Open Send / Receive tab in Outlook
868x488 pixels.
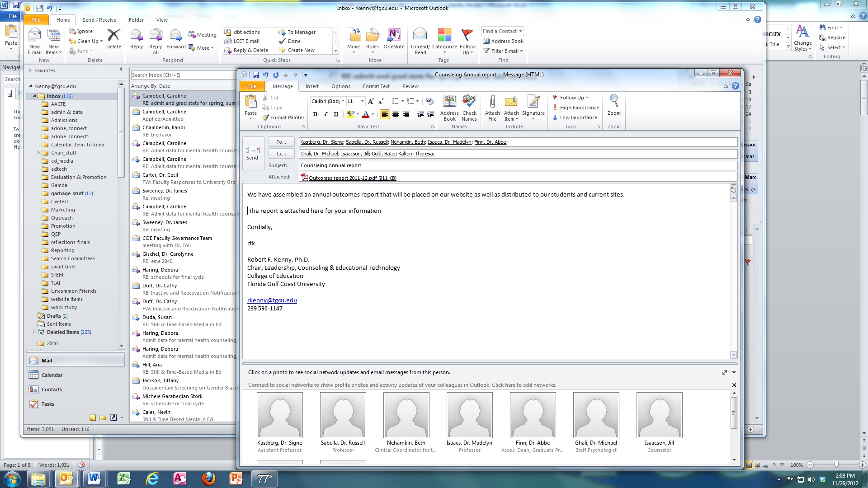pyautogui.click(x=99, y=20)
